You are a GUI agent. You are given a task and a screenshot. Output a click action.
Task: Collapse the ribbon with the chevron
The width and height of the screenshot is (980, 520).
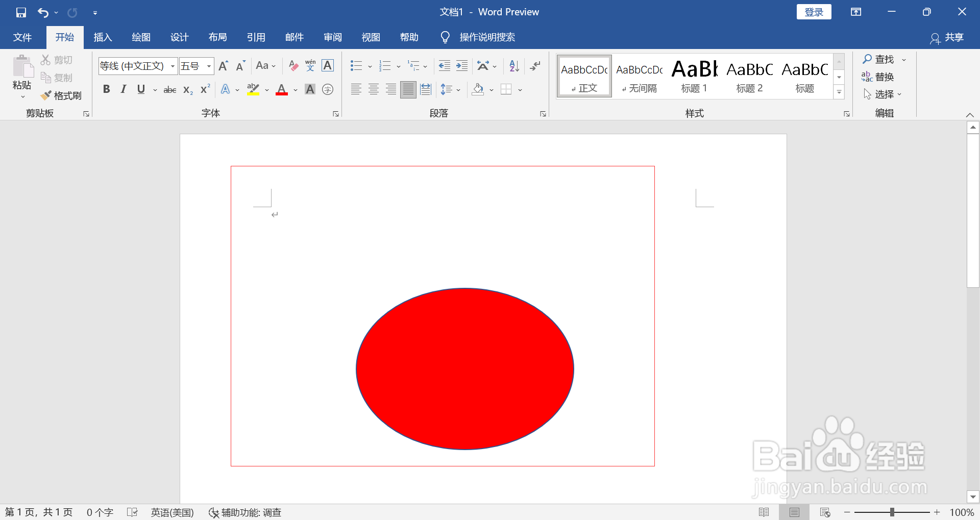click(x=970, y=115)
